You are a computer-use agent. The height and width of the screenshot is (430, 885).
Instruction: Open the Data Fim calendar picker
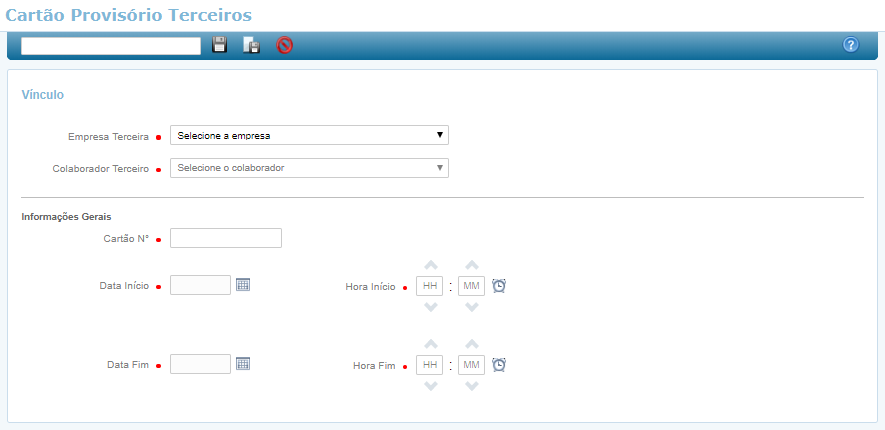[243, 364]
